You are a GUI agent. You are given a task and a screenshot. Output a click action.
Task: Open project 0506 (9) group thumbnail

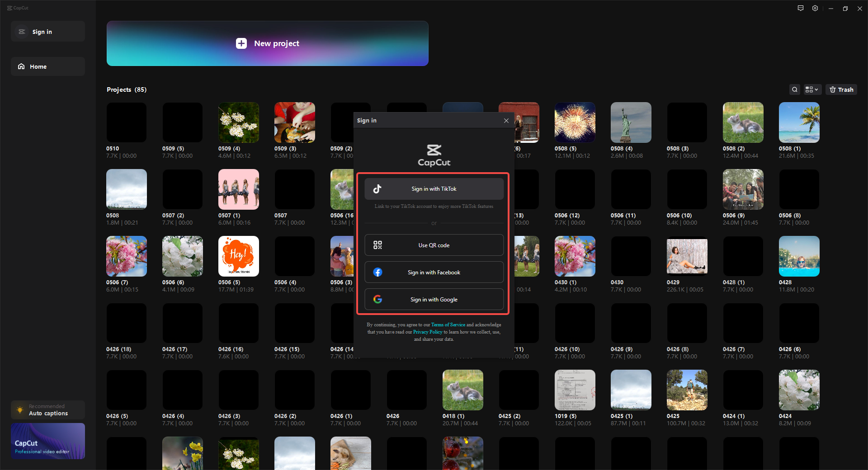(x=743, y=189)
